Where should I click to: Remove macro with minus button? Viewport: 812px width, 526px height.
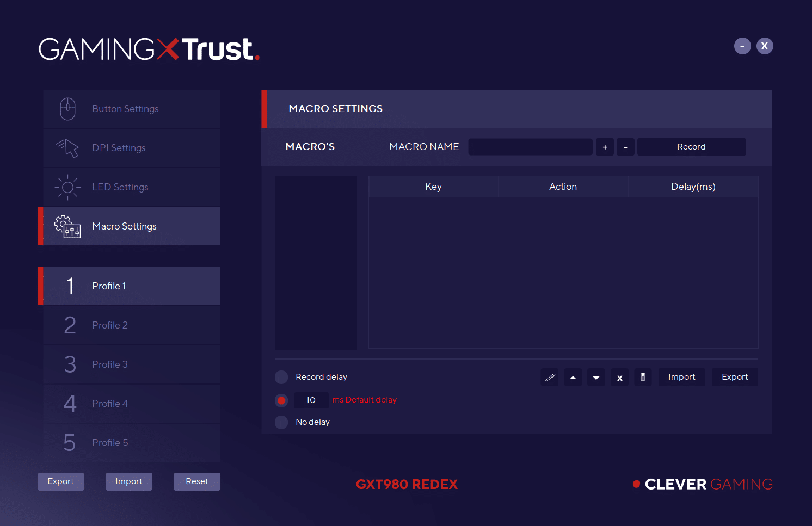tap(625, 147)
